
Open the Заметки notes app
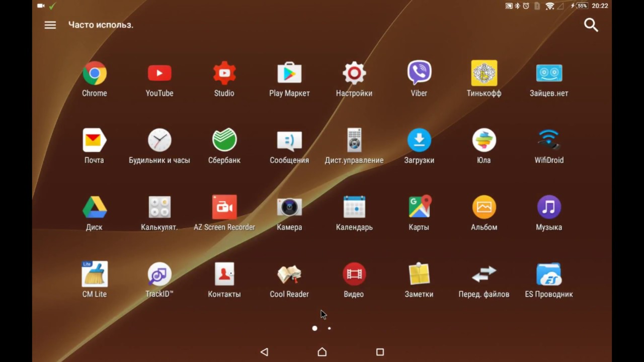coord(419,274)
